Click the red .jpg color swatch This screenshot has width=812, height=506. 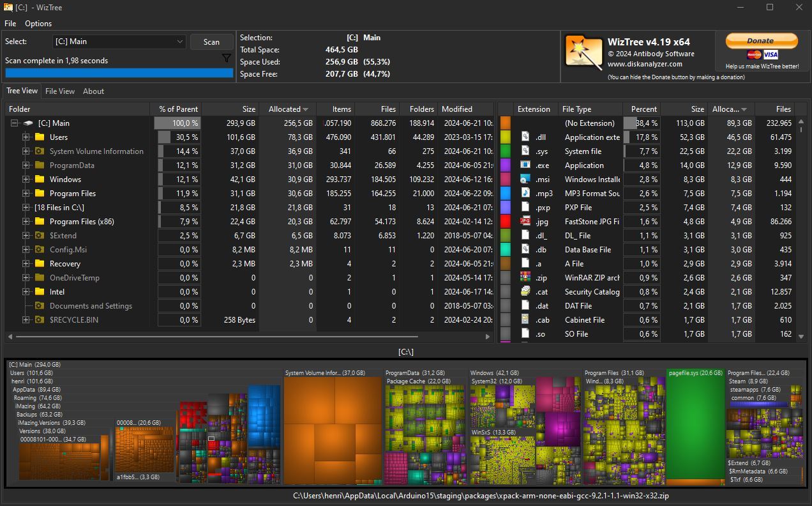coord(506,221)
